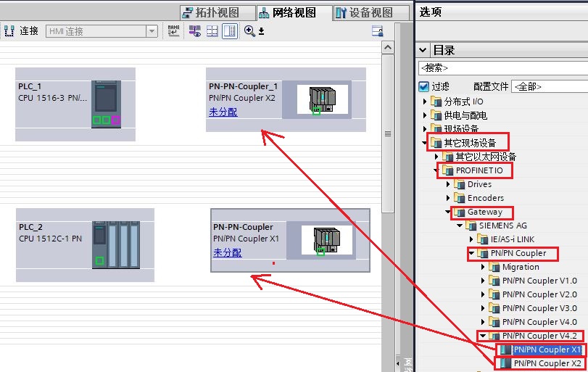Click the catalog 搜索 search field

(503, 68)
